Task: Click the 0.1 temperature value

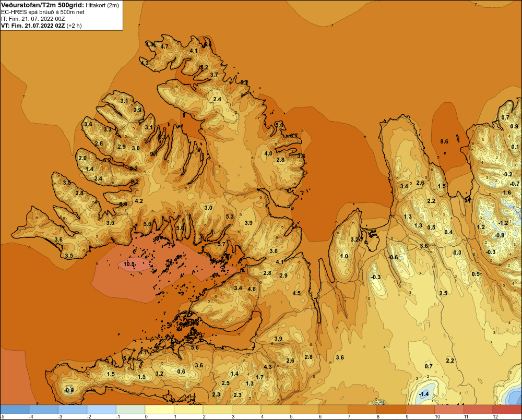Action: coord(515,147)
